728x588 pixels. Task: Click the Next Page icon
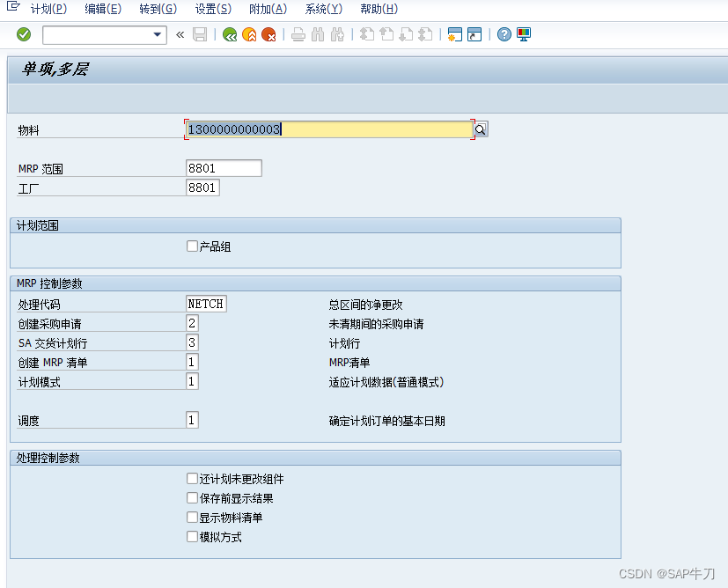point(406,34)
